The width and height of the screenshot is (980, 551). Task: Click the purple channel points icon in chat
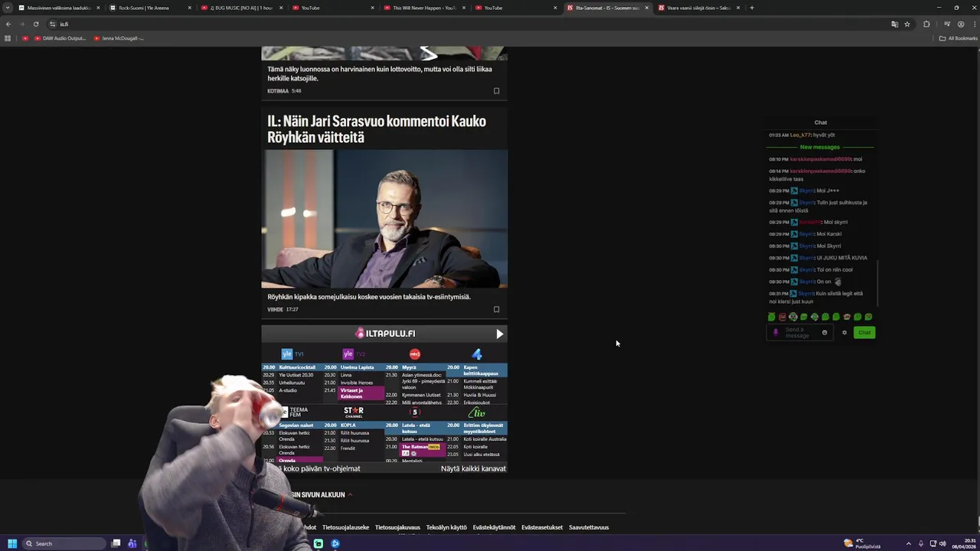[776, 332]
